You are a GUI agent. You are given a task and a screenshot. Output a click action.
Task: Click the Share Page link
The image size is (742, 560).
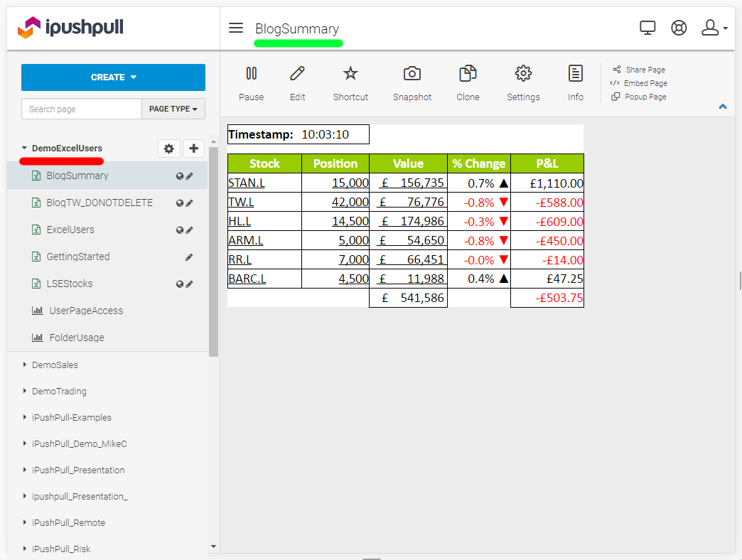click(645, 70)
